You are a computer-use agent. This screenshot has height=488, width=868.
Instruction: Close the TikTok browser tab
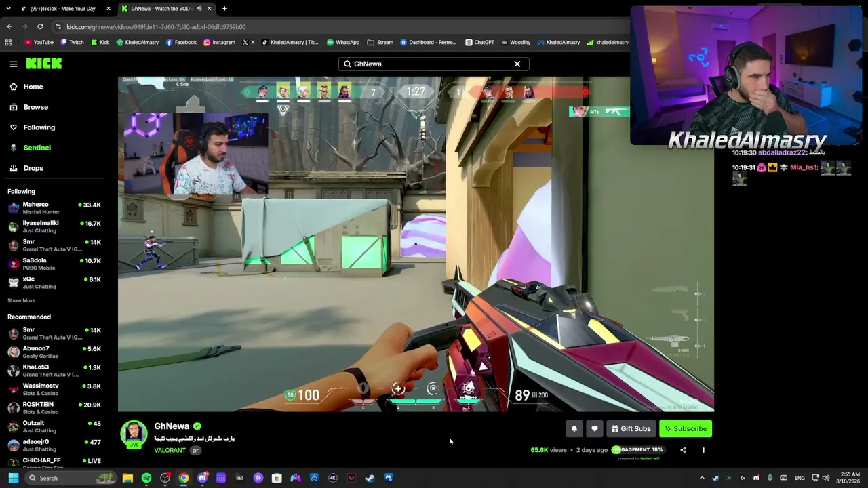(108, 9)
